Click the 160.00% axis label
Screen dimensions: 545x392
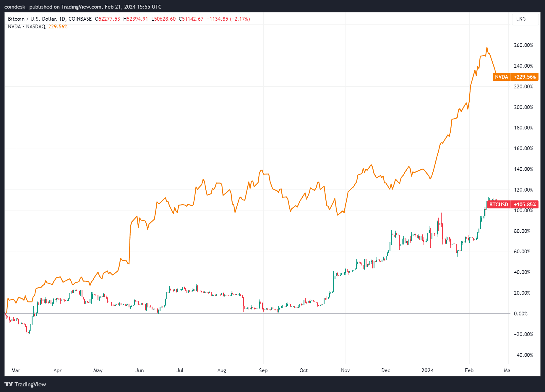[523, 148]
